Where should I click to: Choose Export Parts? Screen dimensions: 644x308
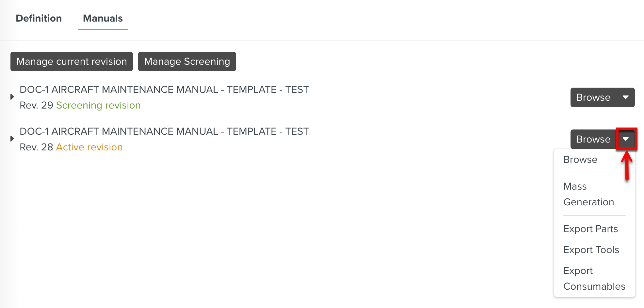tap(590, 229)
